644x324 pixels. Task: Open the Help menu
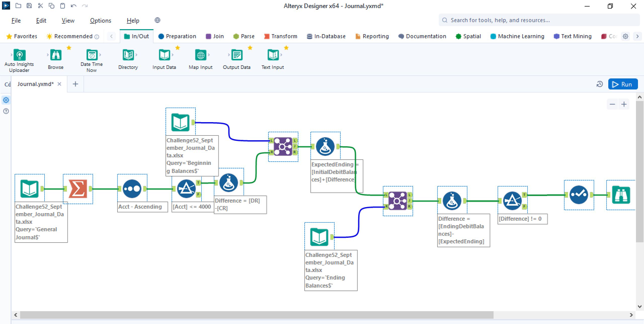coord(133,21)
